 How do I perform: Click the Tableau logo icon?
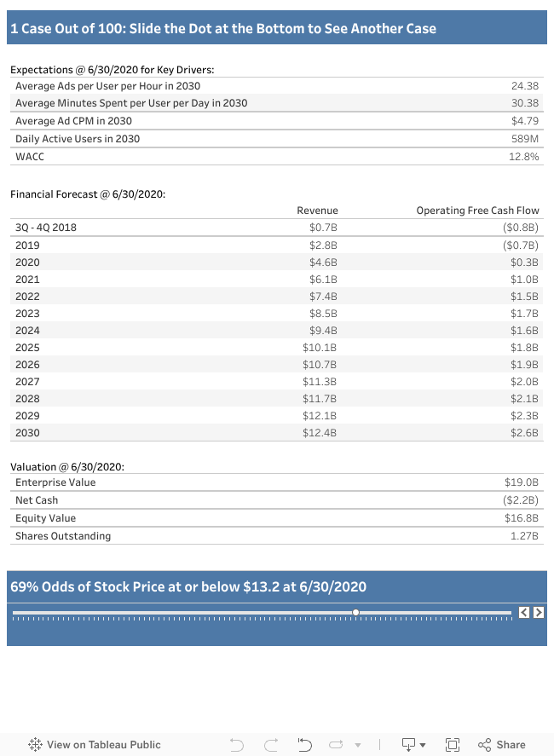point(35,744)
